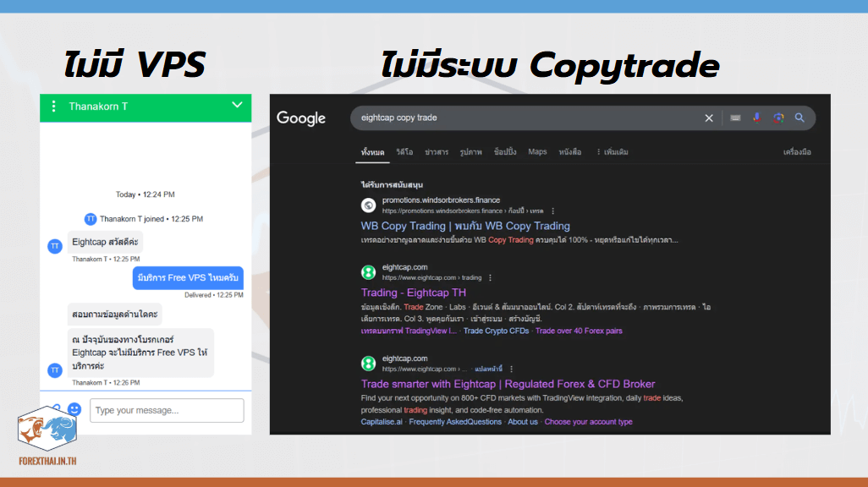Open the เครื่องมือ search tools

pyautogui.click(x=797, y=152)
